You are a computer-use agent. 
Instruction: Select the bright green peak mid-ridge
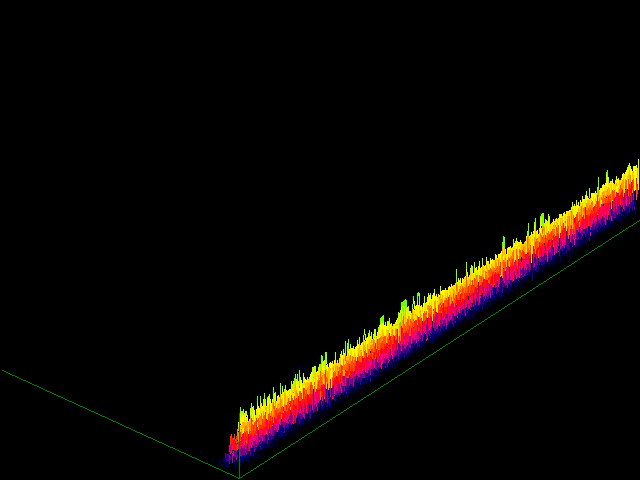[x=404, y=304]
